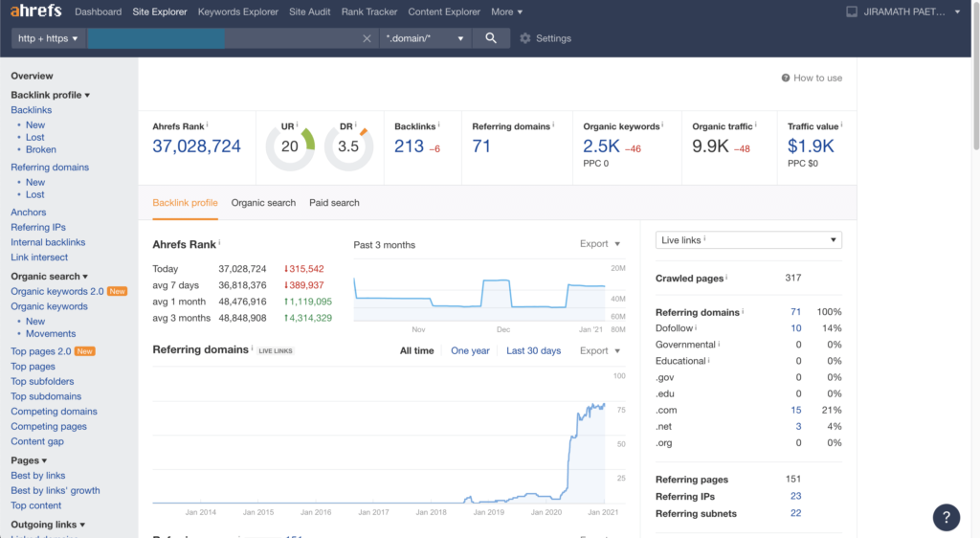Click the info icon next to Ahrefs Rank metric
980x538 pixels.
click(208, 124)
